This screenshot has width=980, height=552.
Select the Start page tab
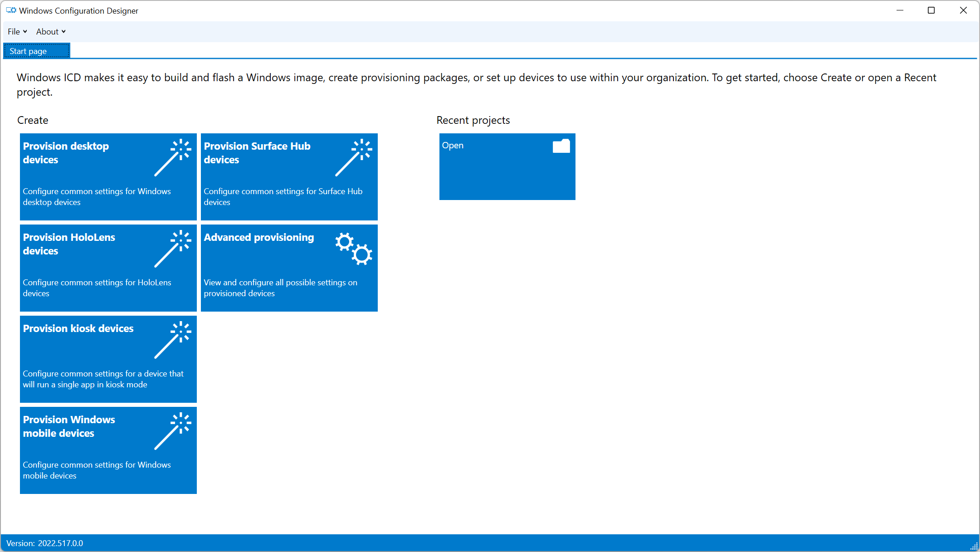[37, 50]
